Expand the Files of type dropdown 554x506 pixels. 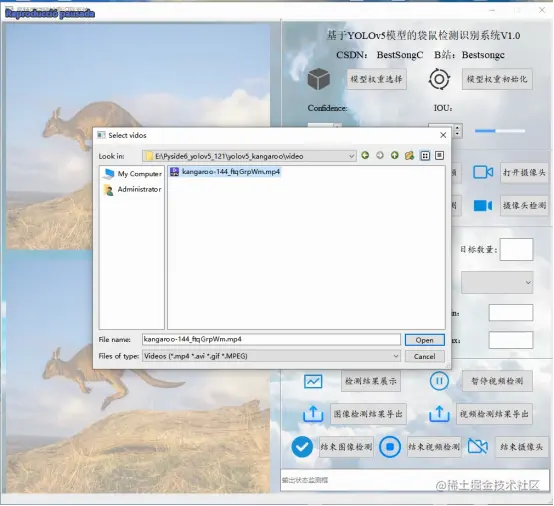(396, 356)
